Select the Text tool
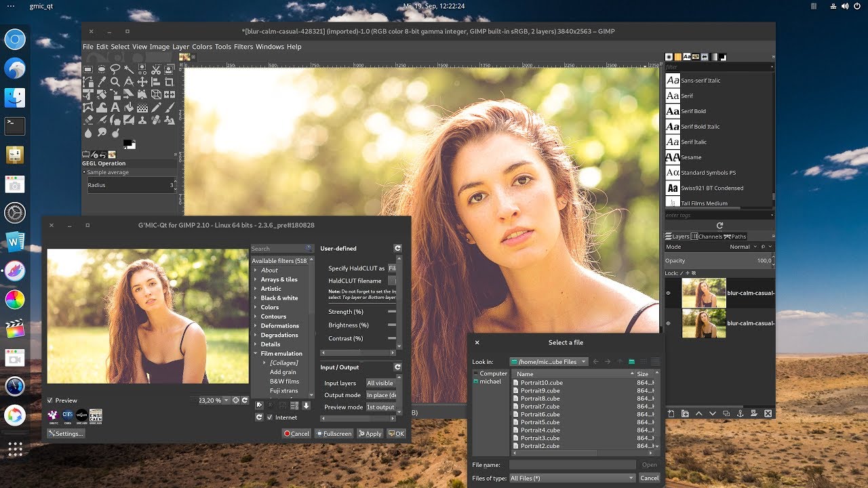This screenshot has height=488, width=868. tap(115, 108)
